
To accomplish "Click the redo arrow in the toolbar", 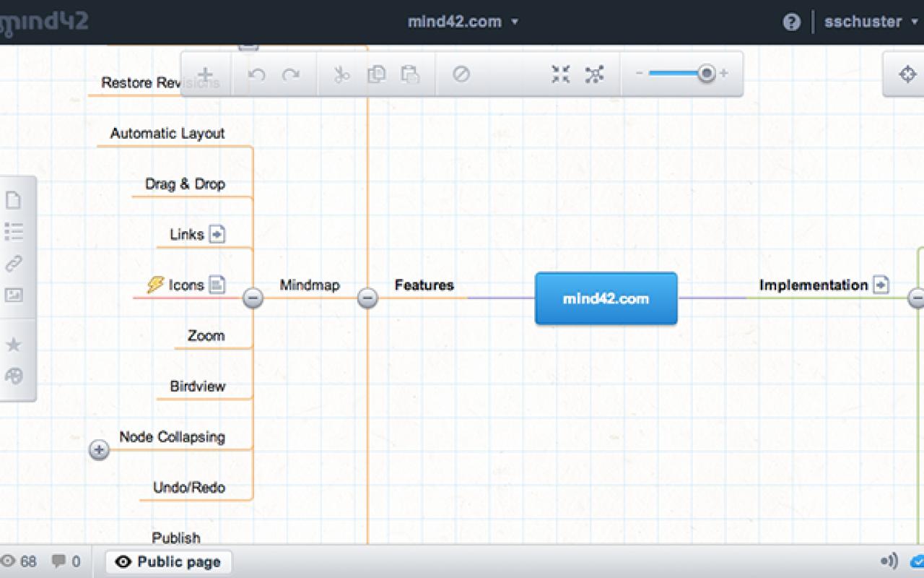I will 291,74.
